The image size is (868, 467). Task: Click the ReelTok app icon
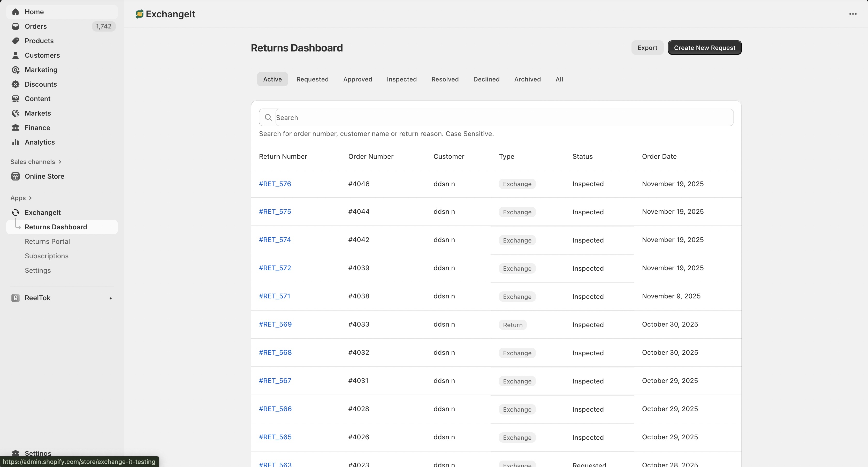coord(16,298)
